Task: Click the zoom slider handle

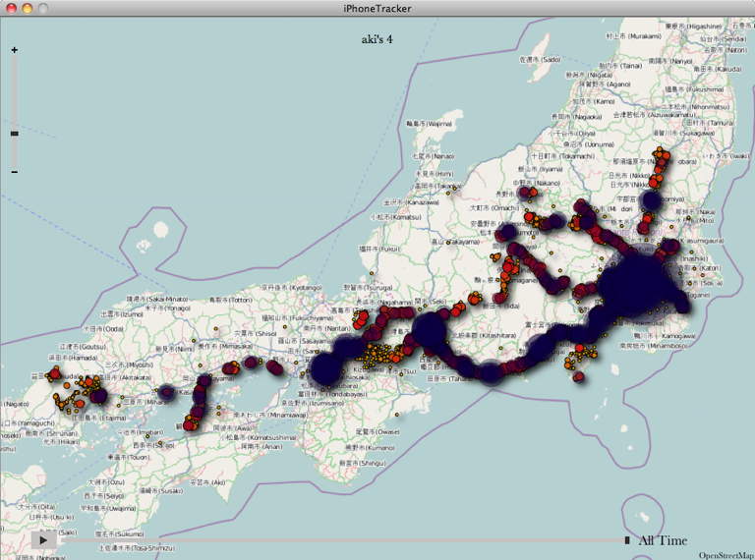Action: [14, 133]
